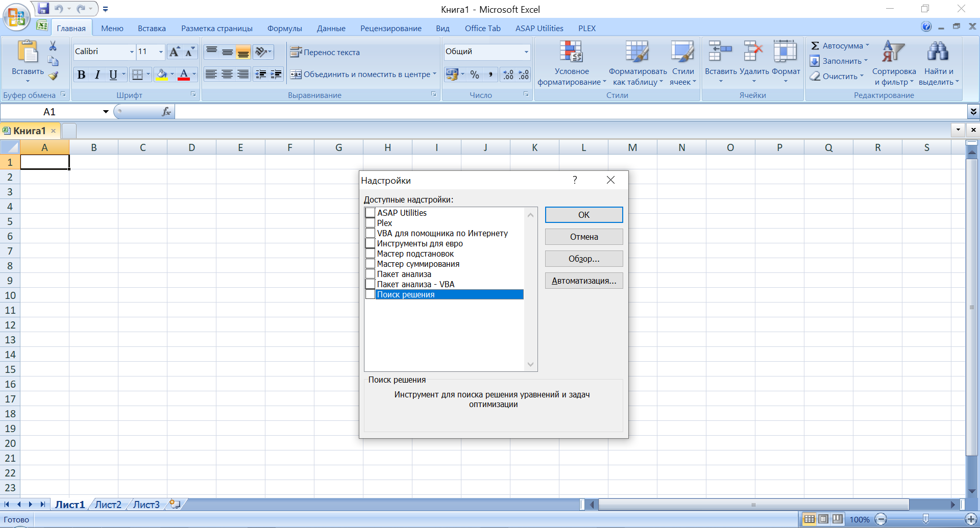Click the Office button
Viewport: 980px width, 528px height.
click(x=16, y=17)
